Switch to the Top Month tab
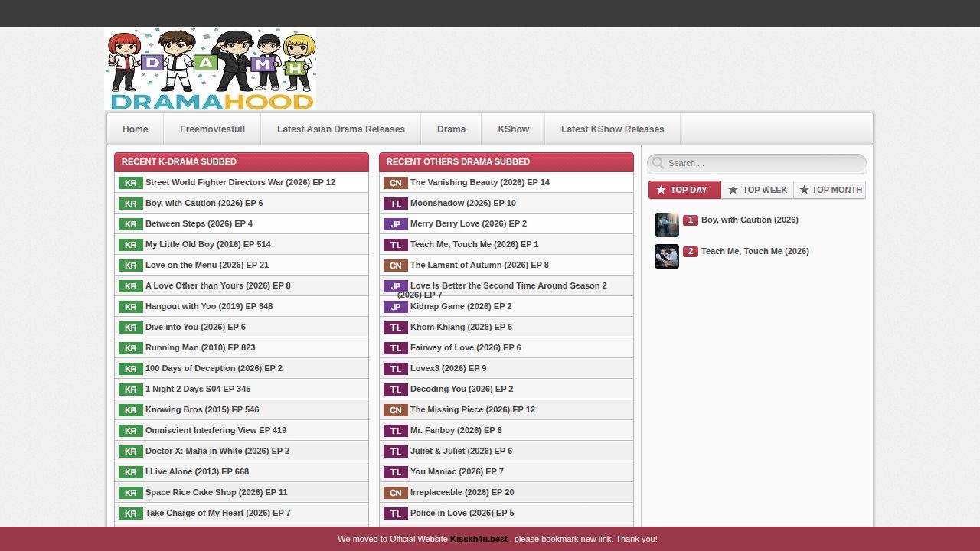The image size is (980, 551). click(x=830, y=190)
